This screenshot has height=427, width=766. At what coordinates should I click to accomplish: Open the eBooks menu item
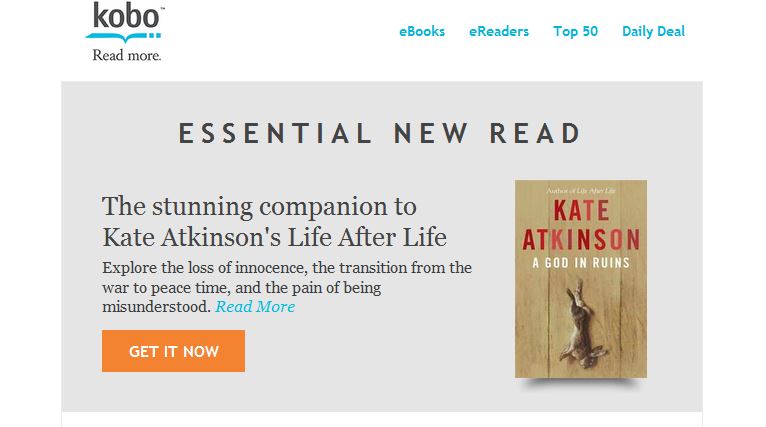(x=422, y=31)
